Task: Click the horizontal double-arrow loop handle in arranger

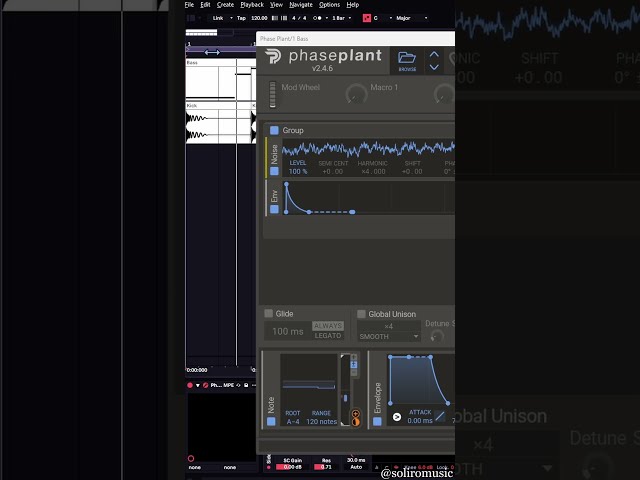Action: coord(212,52)
